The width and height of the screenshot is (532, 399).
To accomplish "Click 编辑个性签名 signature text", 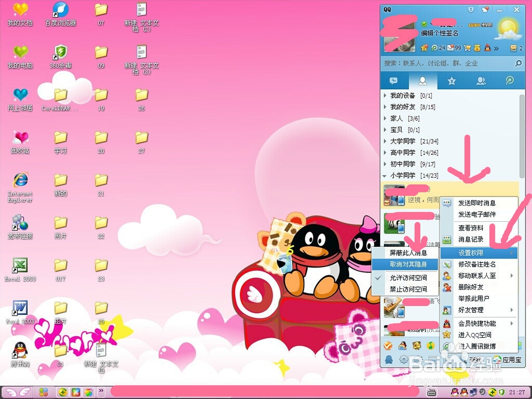I will tap(440, 33).
